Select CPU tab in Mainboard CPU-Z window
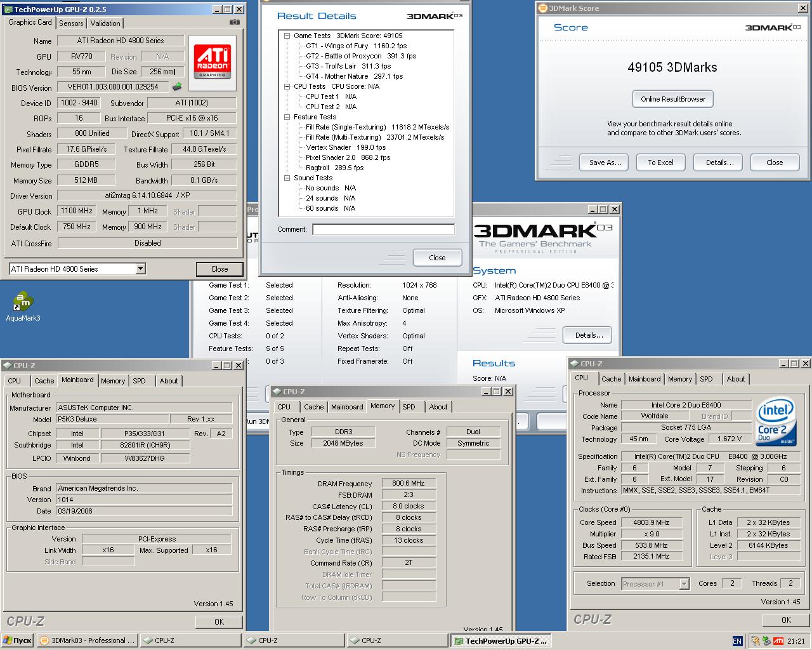The image size is (812, 650). click(15, 381)
